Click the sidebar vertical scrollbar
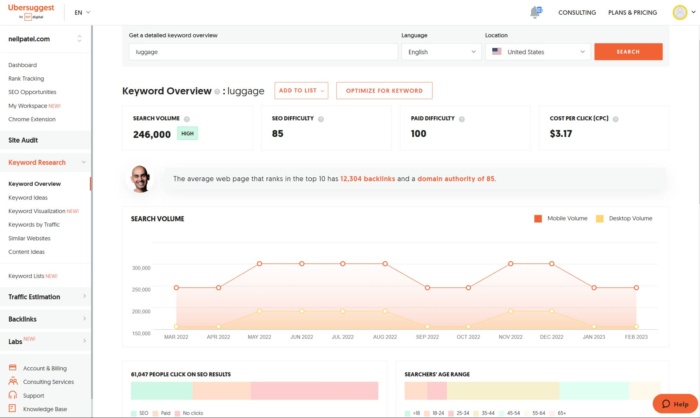The height and width of the screenshot is (418, 700). point(92,212)
